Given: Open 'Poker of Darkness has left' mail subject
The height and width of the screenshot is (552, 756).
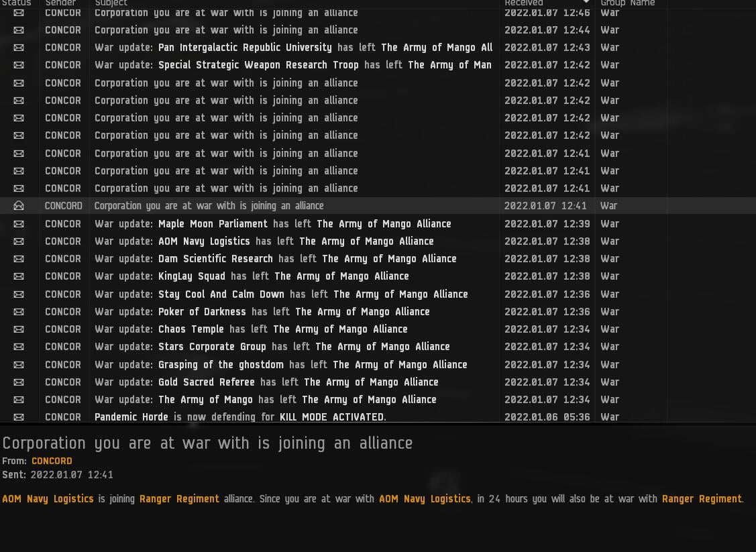Looking at the screenshot, I should pos(262,311).
